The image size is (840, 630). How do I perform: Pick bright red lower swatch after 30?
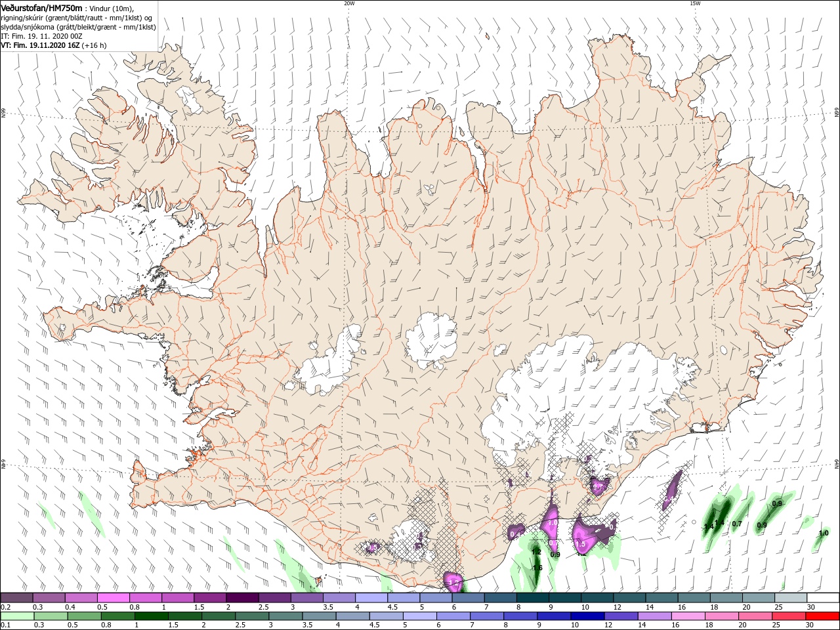pos(822,616)
